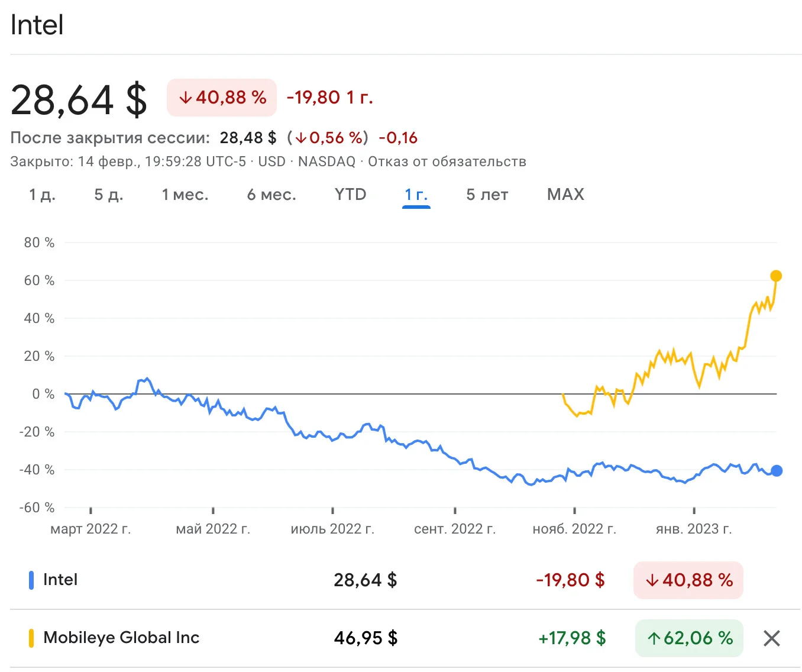Switch to the 5 лет range
This screenshot has width=802, height=672.
(487, 195)
